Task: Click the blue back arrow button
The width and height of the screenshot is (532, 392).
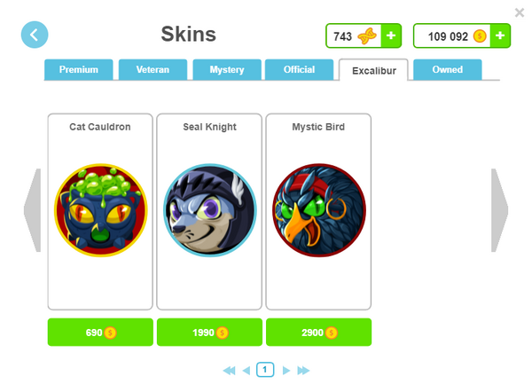Action: [x=35, y=35]
